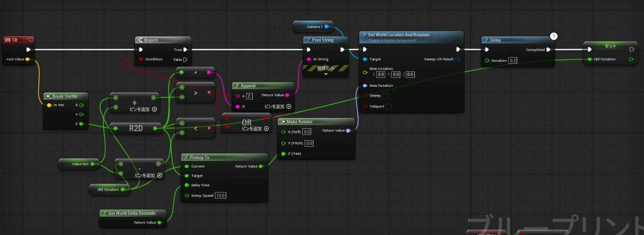Screen dimensions: 644x235
Task: Enable the Sweep checkbox
Action: tap(385, 96)
